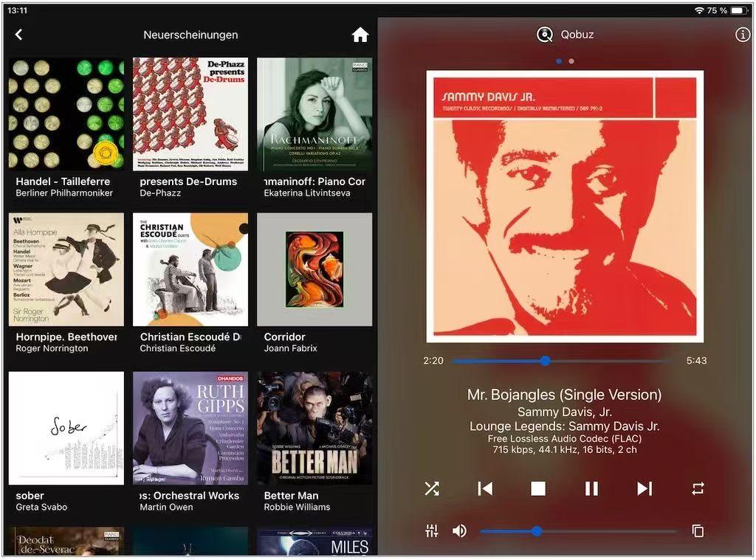The width and height of the screenshot is (756, 560).
Task: Go to the previous track
Action: click(x=485, y=488)
